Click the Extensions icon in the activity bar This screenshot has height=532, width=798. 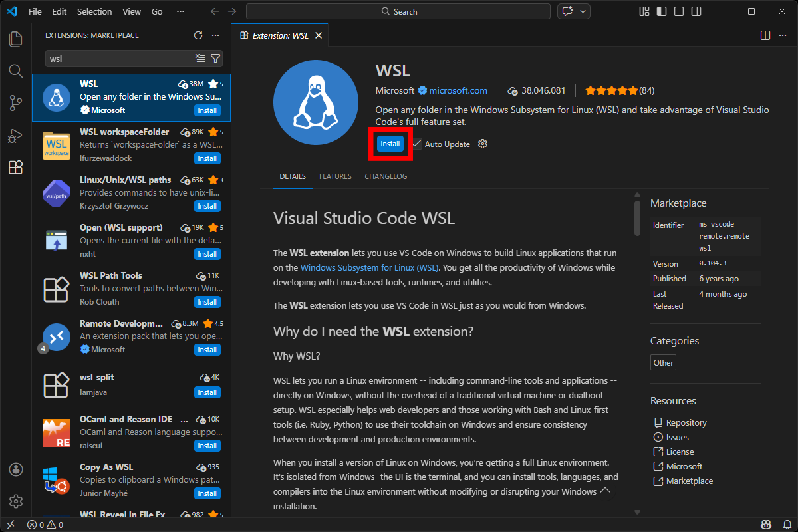[16, 167]
